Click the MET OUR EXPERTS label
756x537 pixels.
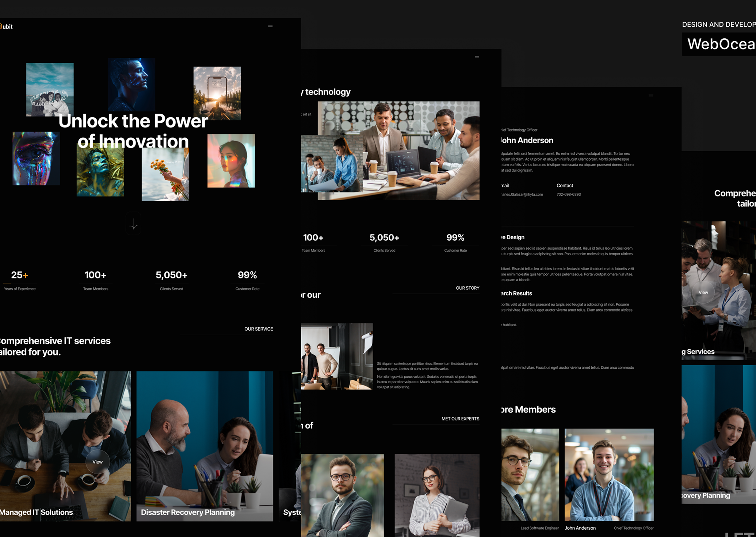460,419
